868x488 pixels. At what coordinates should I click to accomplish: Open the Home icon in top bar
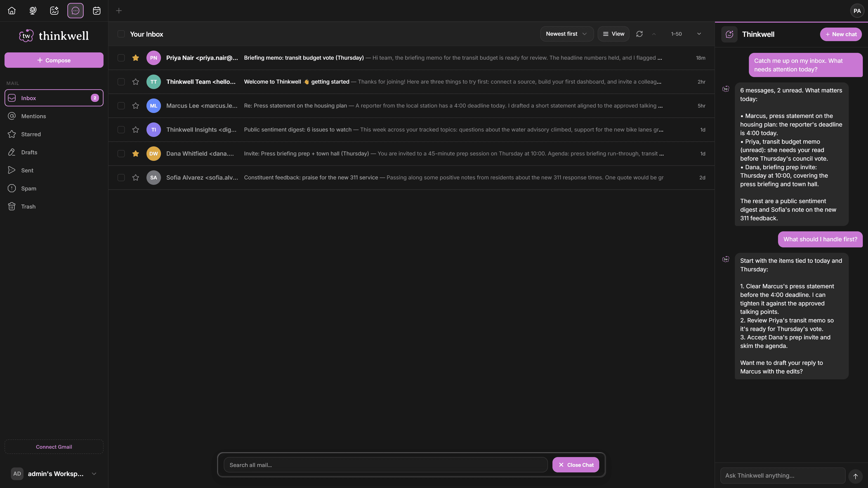(x=12, y=11)
